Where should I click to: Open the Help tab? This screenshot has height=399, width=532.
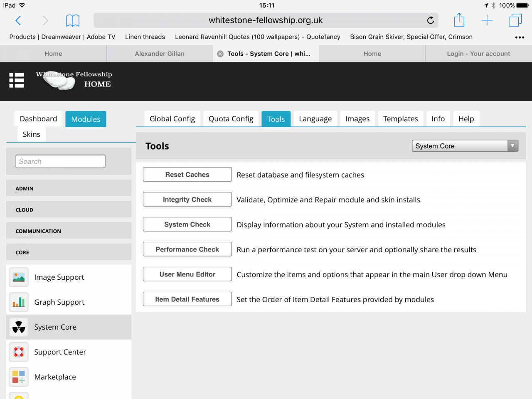[466, 119]
